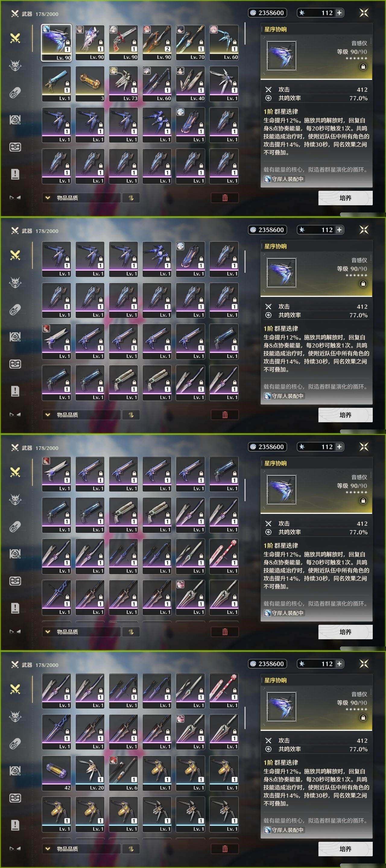The image size is (386, 868).
Task: Open the exclamation-mark quest items tab in the topmost sidebar
Action: 15,174
